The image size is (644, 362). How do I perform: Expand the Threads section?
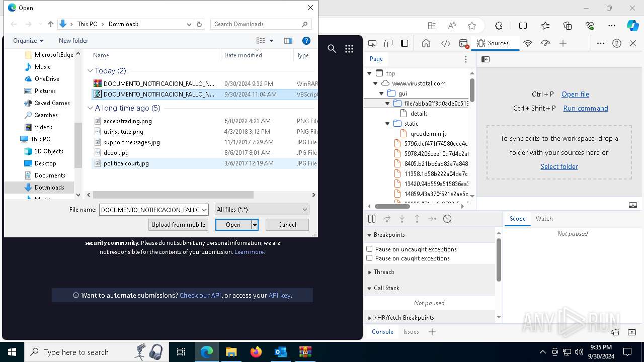pos(370,272)
